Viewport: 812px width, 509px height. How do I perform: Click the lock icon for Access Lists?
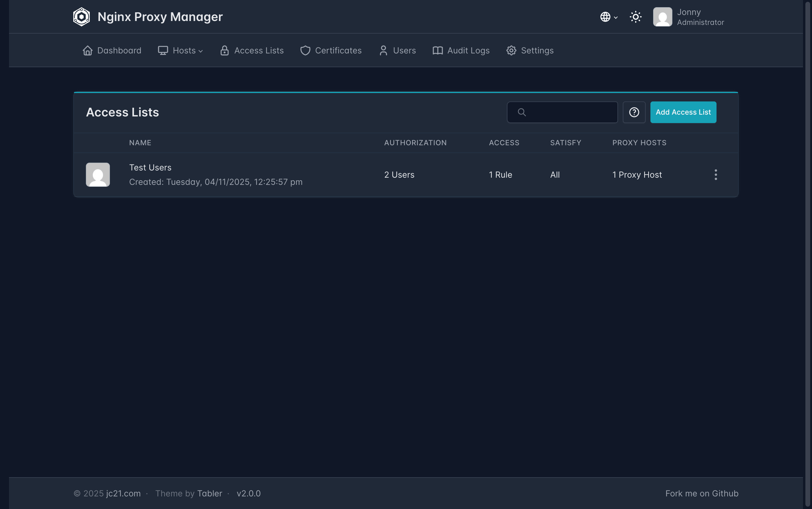click(225, 50)
